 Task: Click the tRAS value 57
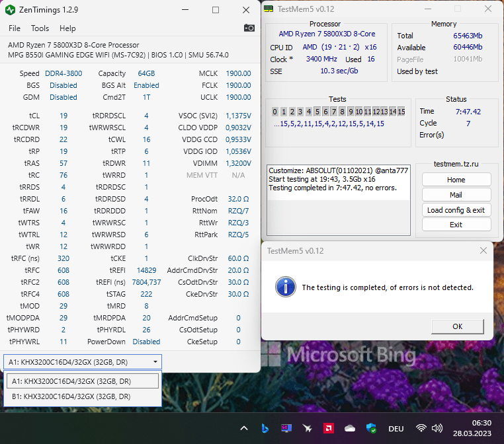click(63, 163)
